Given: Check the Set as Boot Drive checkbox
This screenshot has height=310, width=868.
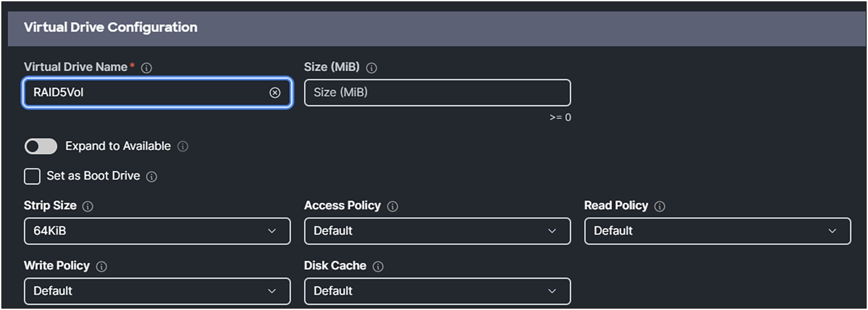Looking at the screenshot, I should coord(32,176).
